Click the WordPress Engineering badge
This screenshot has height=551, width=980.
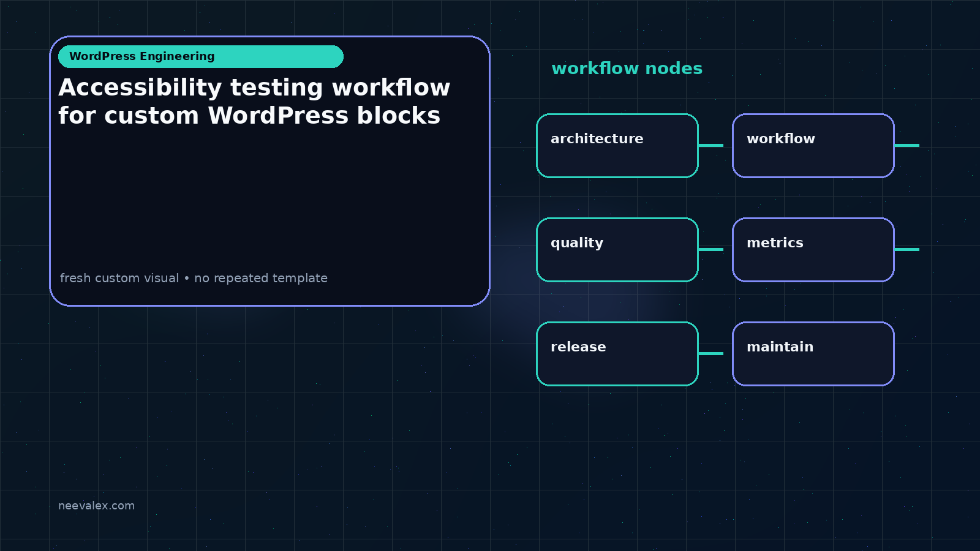point(201,56)
